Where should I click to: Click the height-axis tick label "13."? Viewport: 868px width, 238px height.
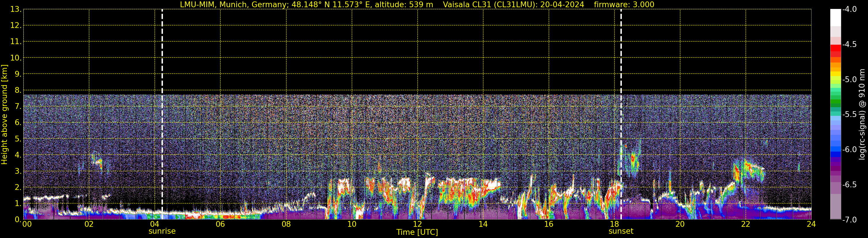[x=16, y=10]
